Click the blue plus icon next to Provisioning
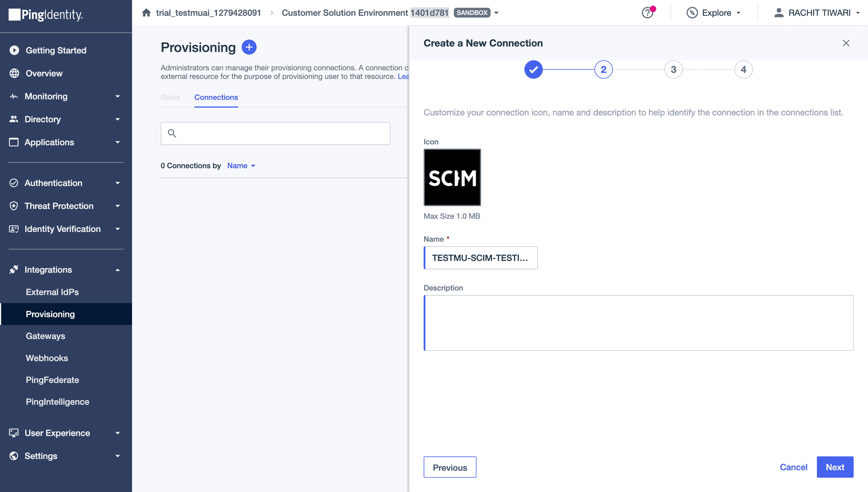The width and height of the screenshot is (868, 492). click(249, 47)
